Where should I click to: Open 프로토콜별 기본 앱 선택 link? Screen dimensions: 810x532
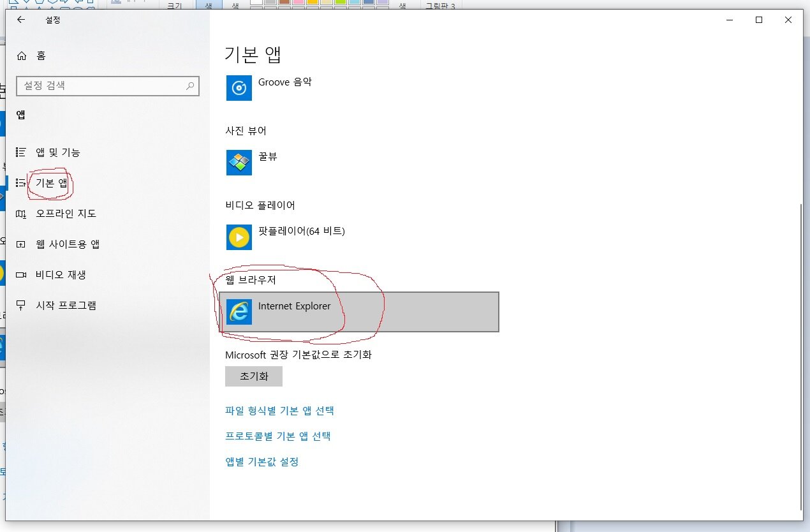[278, 436]
